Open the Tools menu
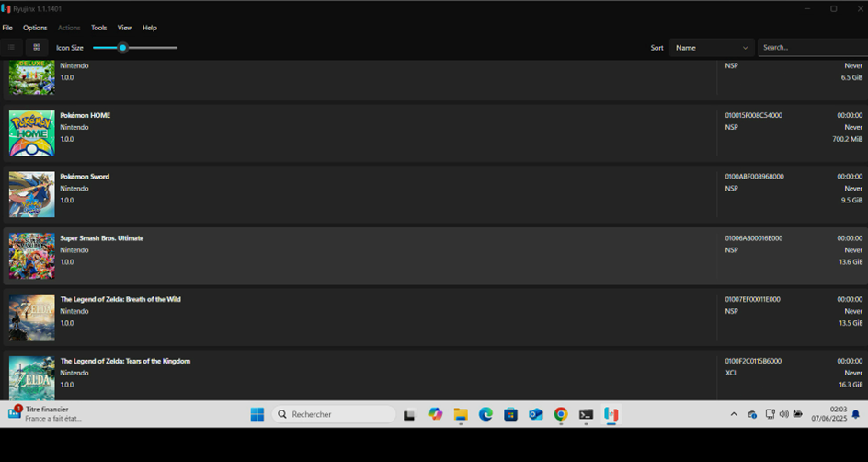The image size is (868, 462). [99, 28]
